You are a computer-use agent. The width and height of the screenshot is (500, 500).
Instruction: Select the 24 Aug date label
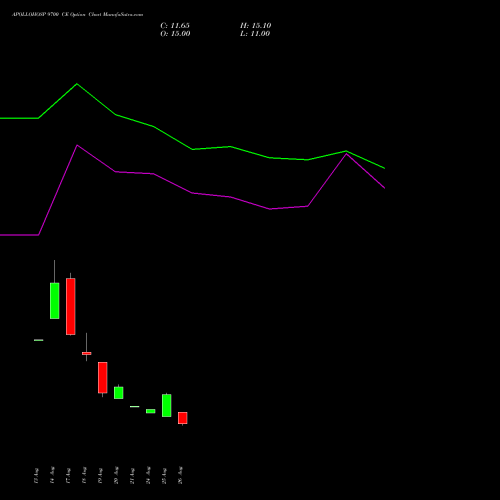tap(148, 476)
